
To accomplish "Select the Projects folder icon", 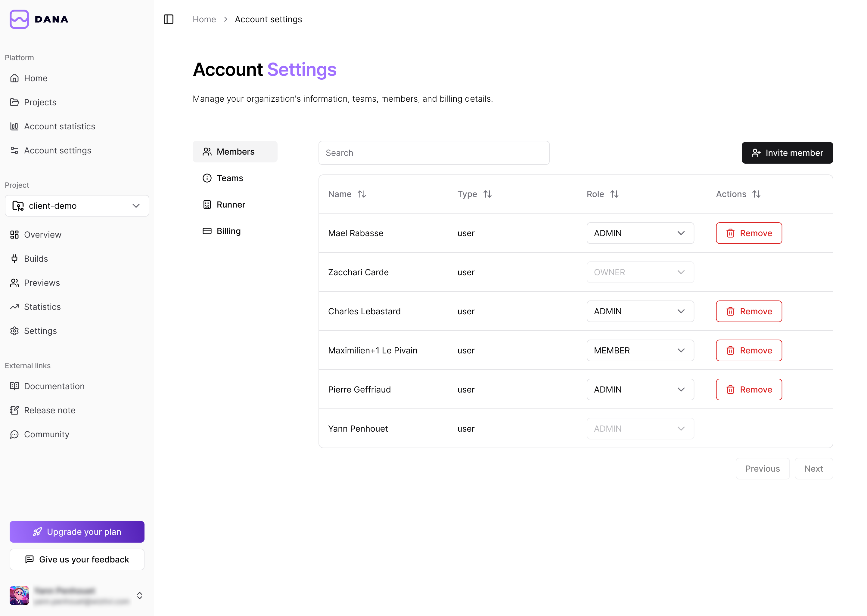I will [x=14, y=102].
